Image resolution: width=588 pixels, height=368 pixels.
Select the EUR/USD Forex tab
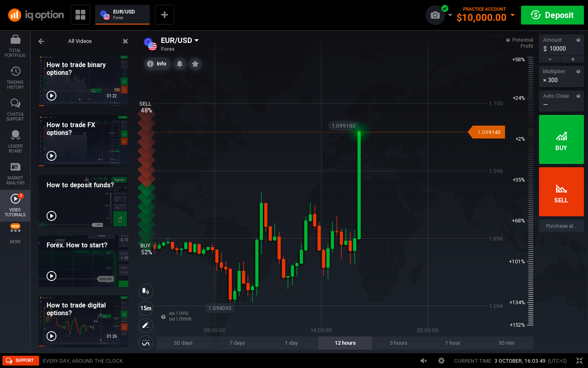[122, 15]
